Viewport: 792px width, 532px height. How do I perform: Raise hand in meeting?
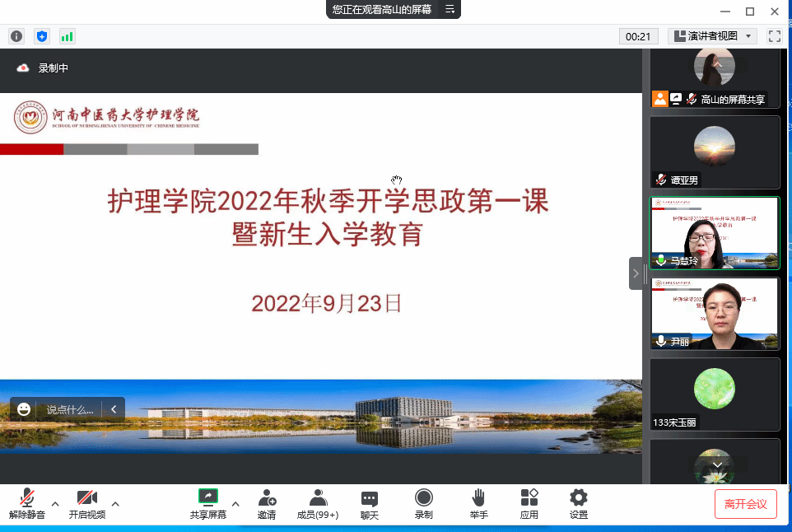click(478, 503)
